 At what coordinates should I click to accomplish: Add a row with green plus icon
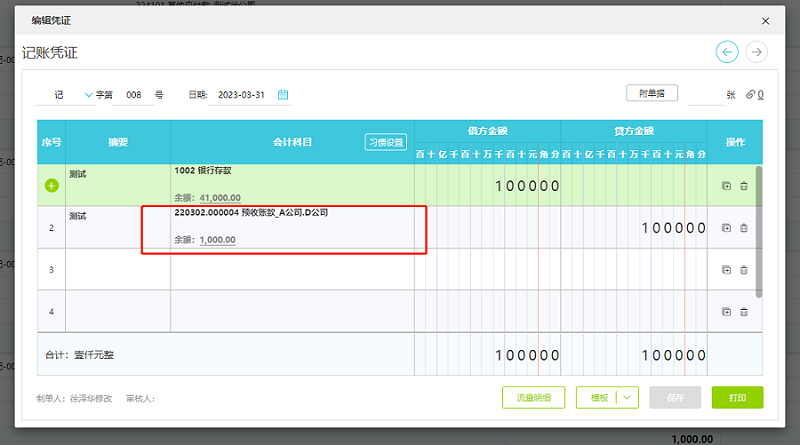point(52,186)
